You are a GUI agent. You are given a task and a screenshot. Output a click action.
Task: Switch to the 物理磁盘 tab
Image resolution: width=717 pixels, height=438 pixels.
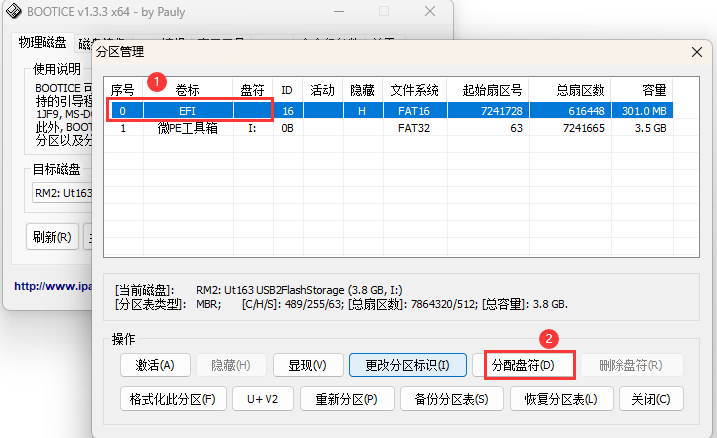[x=42, y=42]
